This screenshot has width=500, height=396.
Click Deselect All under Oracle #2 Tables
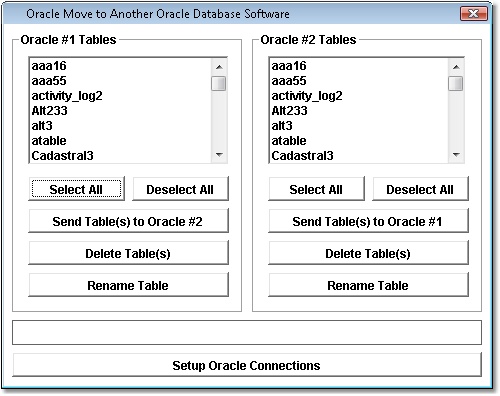tap(420, 189)
